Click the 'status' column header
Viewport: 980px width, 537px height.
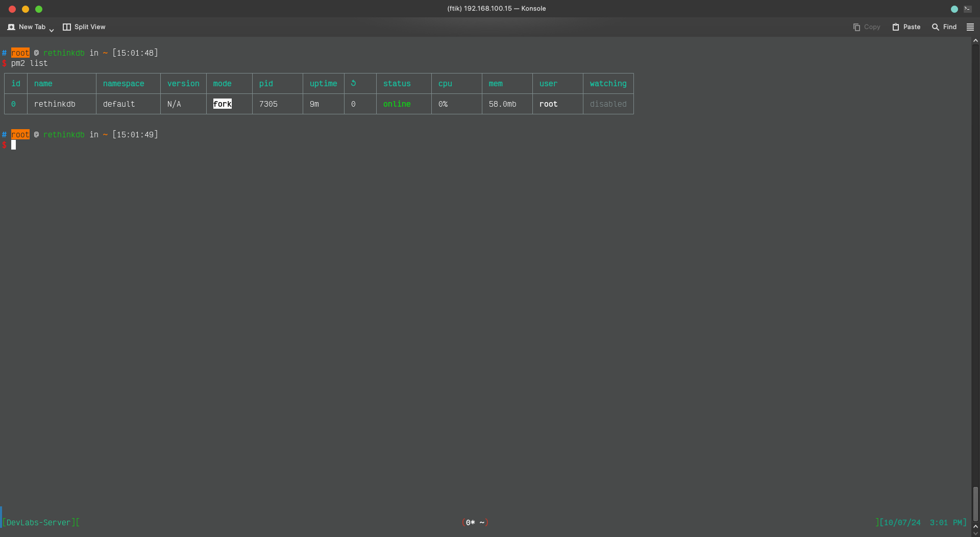397,84
